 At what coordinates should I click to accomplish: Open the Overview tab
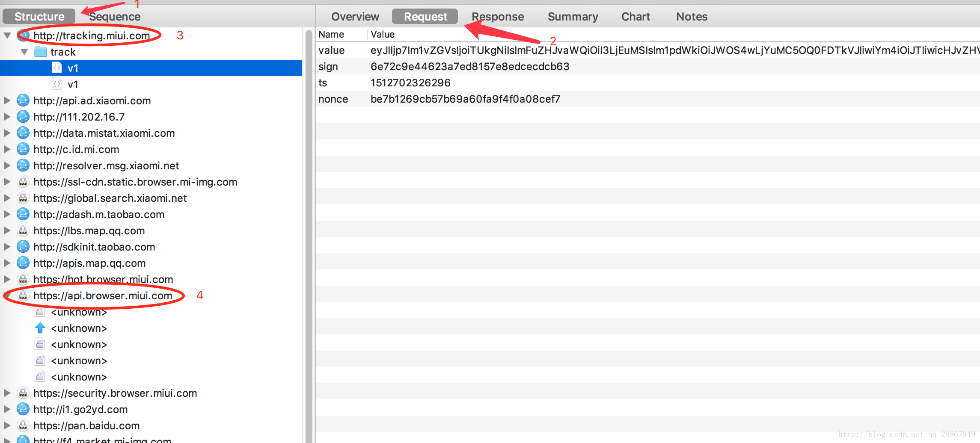coord(355,17)
